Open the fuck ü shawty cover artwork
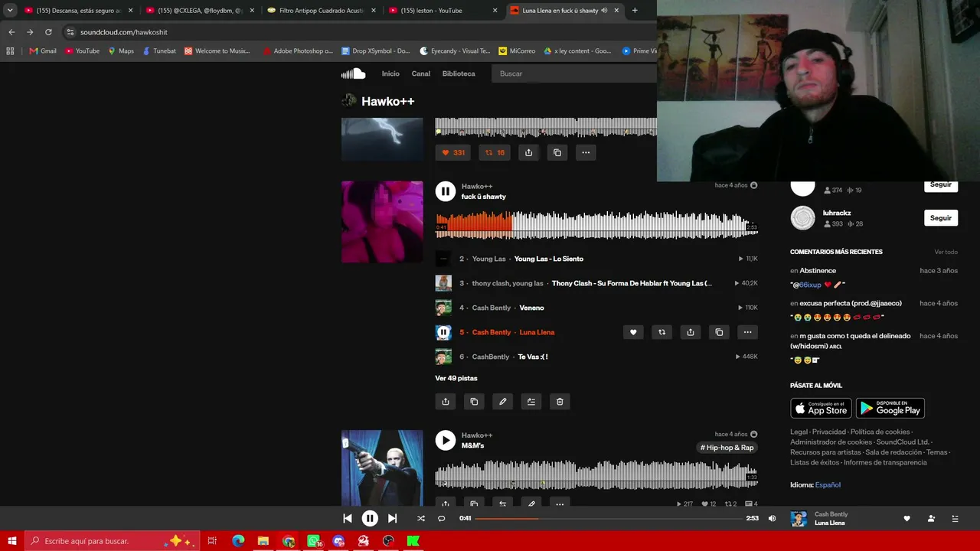 coord(382,222)
